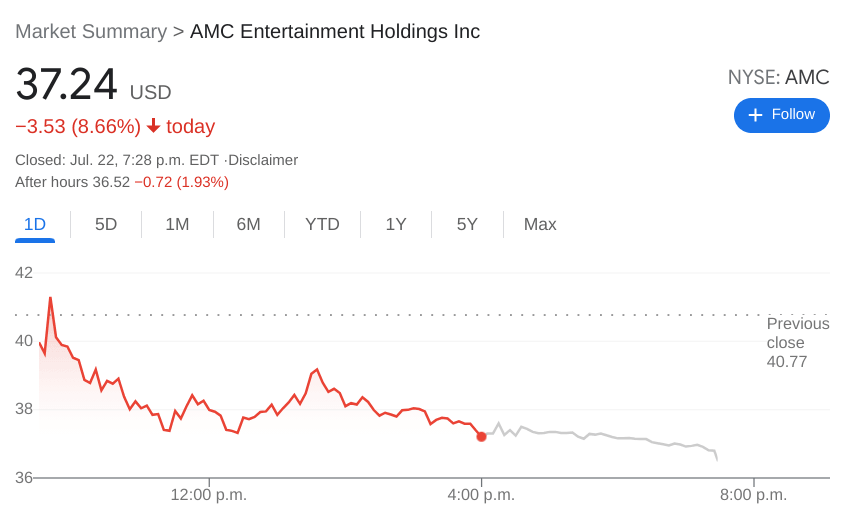849x520 pixels.
Task: View the 5Y price history
Action: click(467, 224)
